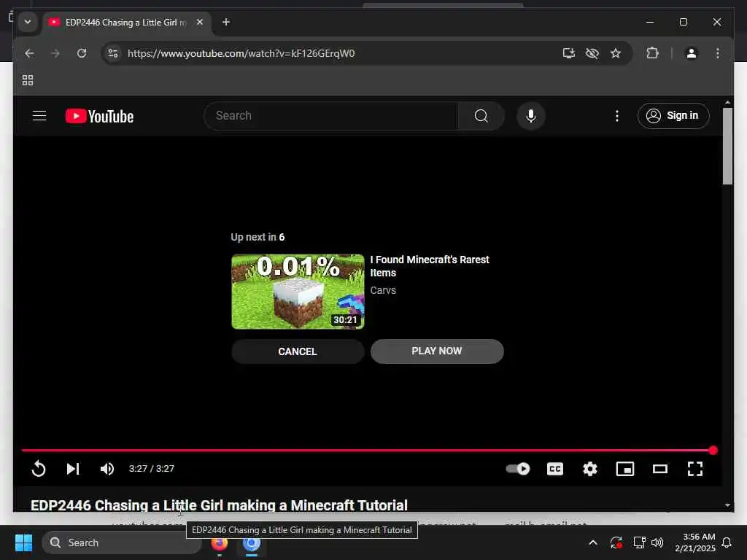747x560 pixels.
Task: Toggle the autoplay switch
Action: tap(518, 469)
